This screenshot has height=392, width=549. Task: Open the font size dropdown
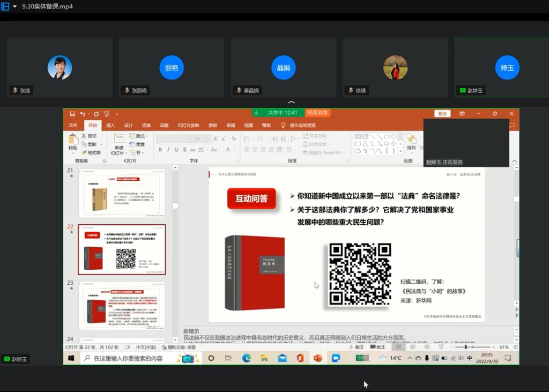click(x=208, y=139)
